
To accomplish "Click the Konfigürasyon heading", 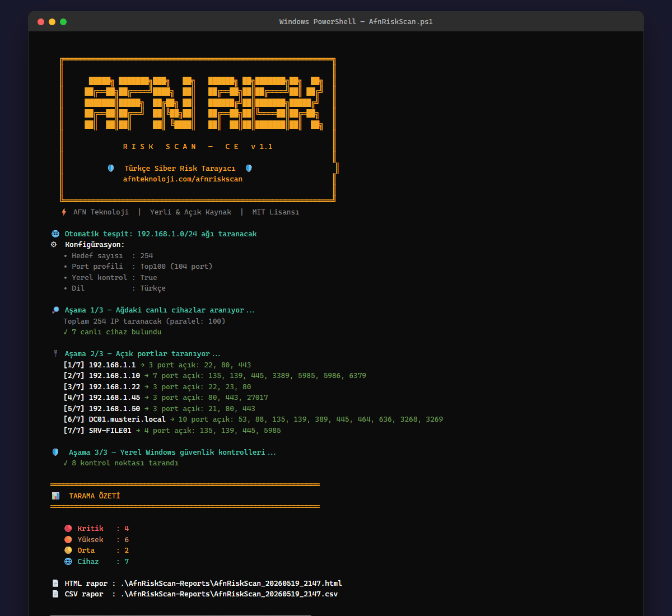I will 95,245.
